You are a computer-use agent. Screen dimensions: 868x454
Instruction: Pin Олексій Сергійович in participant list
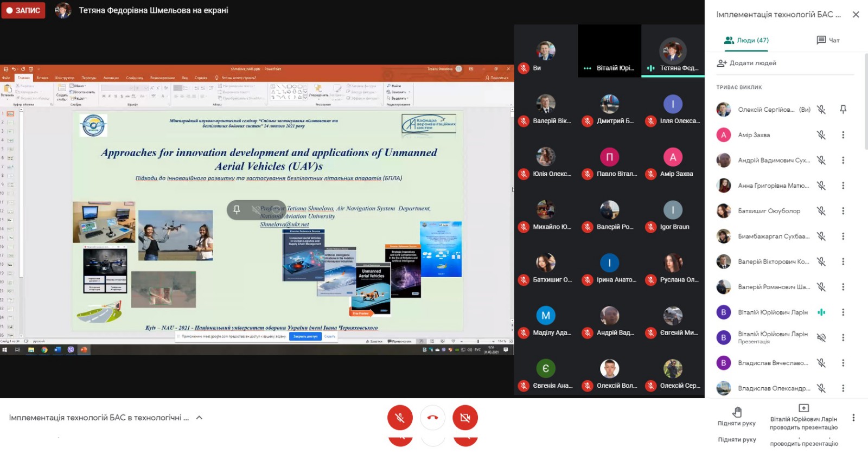point(843,110)
